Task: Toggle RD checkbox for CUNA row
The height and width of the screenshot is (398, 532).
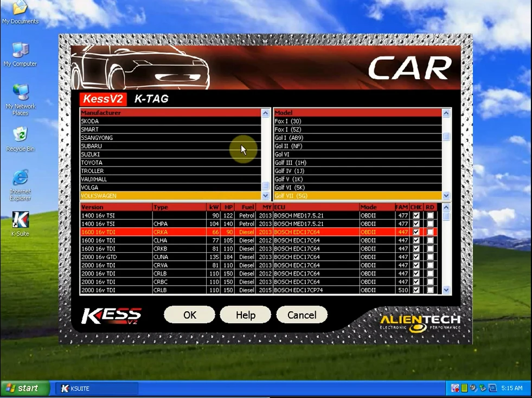Action: point(430,257)
